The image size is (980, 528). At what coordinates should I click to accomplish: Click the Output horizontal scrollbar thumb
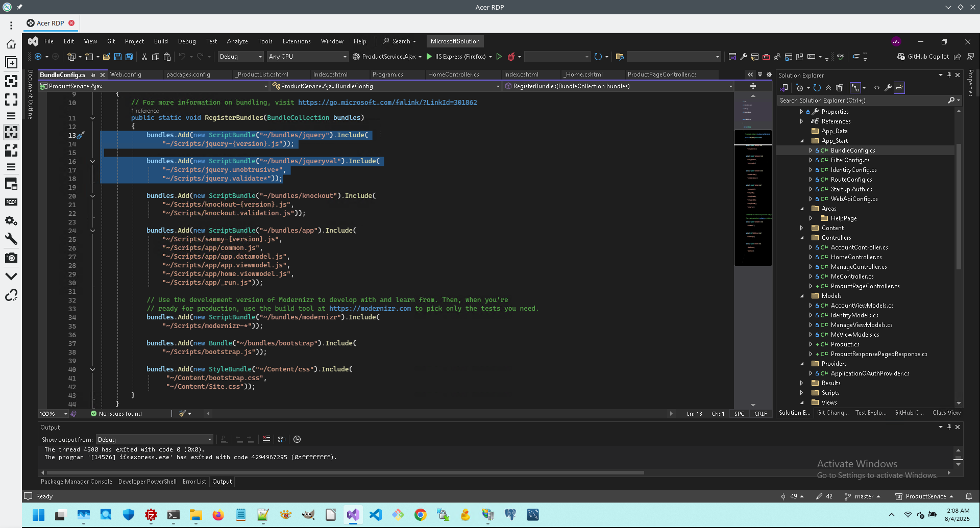point(345,473)
